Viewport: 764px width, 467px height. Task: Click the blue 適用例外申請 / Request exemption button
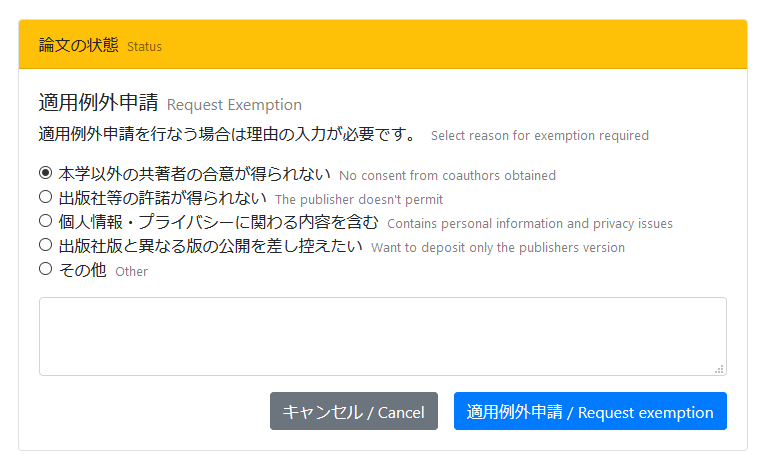(x=590, y=411)
